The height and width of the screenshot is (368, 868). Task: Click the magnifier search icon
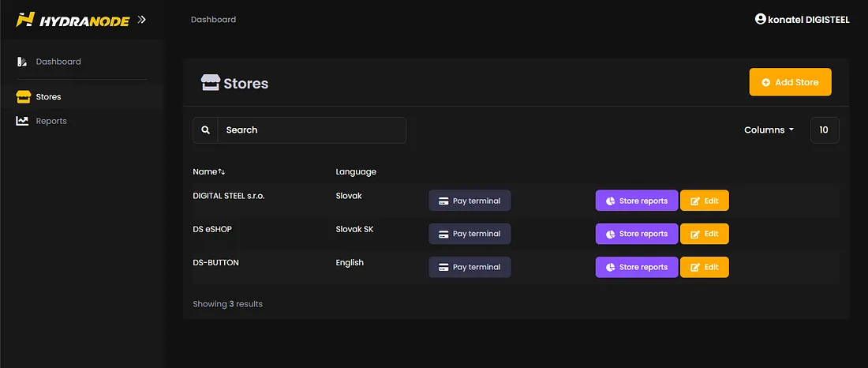tap(206, 130)
